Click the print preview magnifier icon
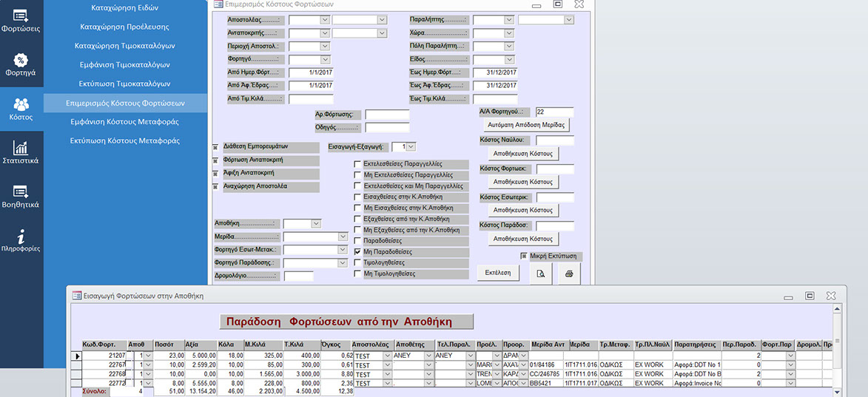868x397 pixels. pos(540,274)
